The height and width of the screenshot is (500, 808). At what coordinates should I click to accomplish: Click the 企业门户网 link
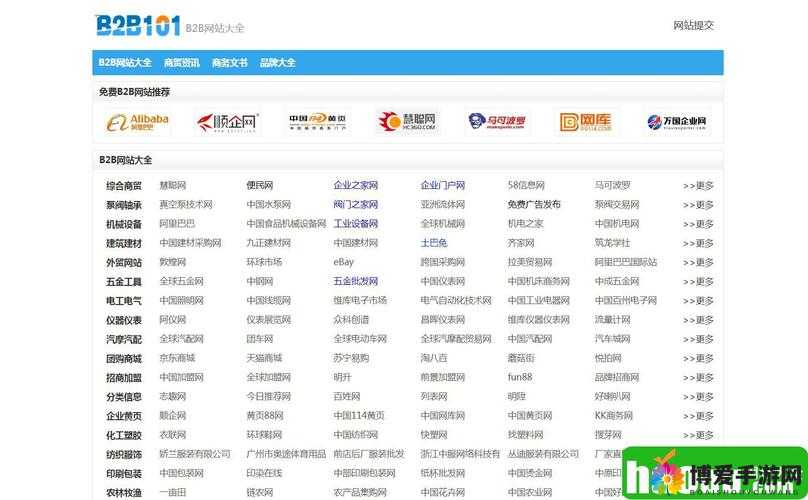[x=443, y=185]
